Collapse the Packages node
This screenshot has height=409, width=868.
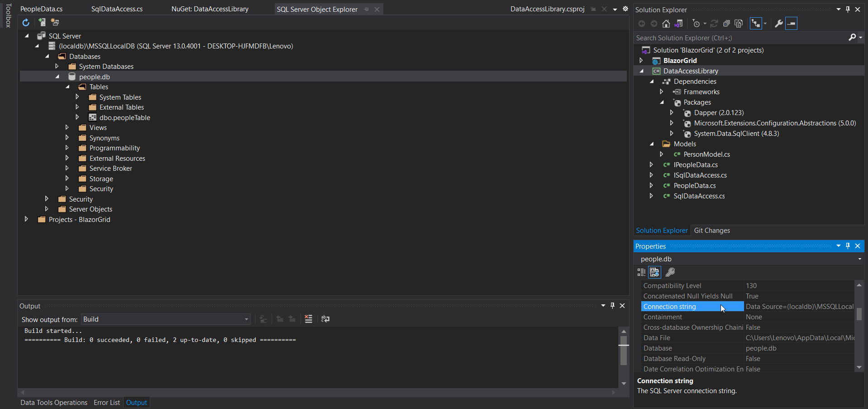point(662,102)
